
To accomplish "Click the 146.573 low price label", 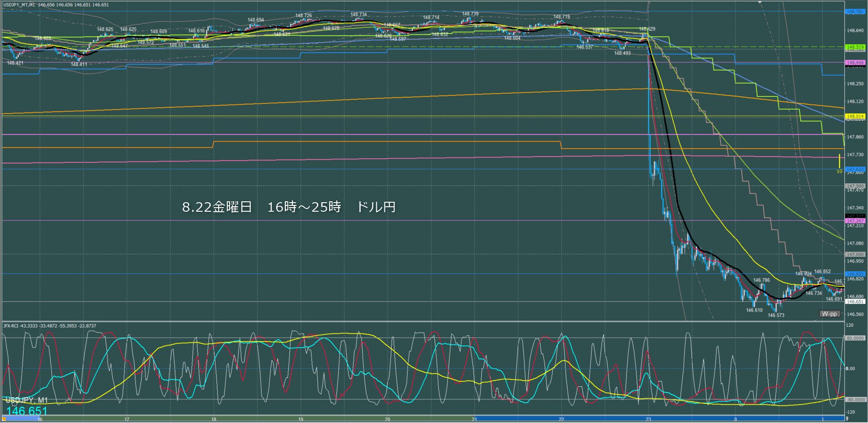I will (776, 315).
